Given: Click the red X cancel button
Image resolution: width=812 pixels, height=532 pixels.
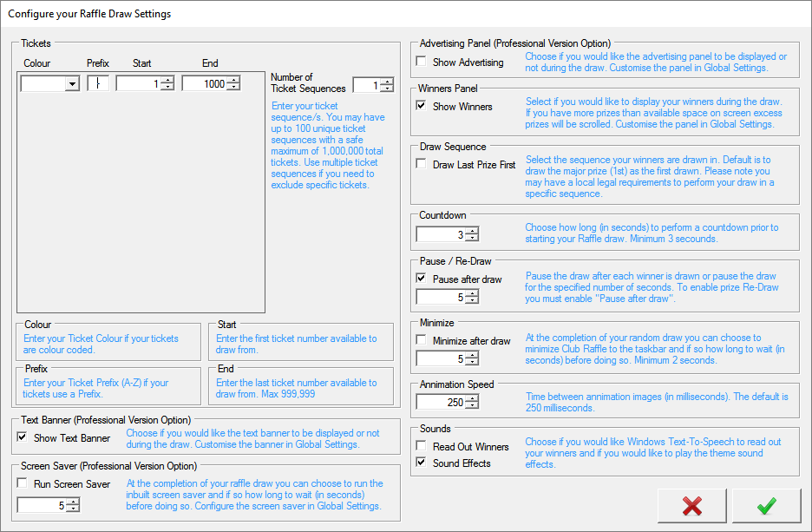Looking at the screenshot, I should point(691,506).
